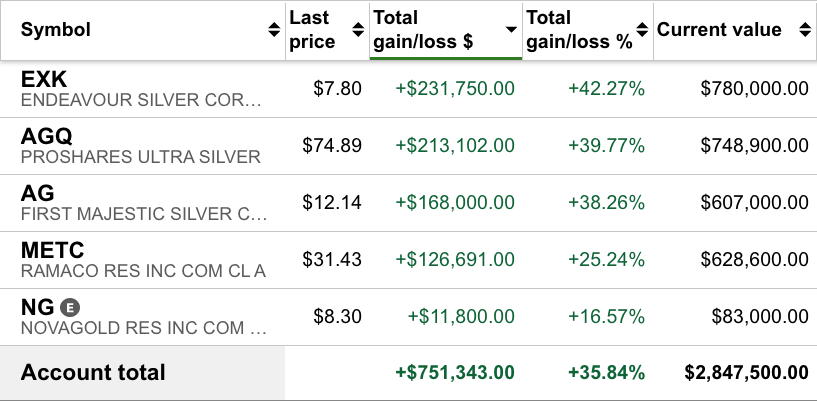Open the METC ticker symbol

coord(52,250)
